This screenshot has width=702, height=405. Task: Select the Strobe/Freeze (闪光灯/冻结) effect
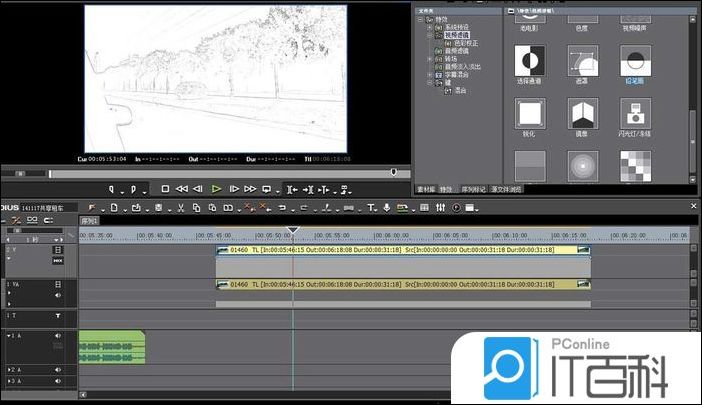click(635, 113)
